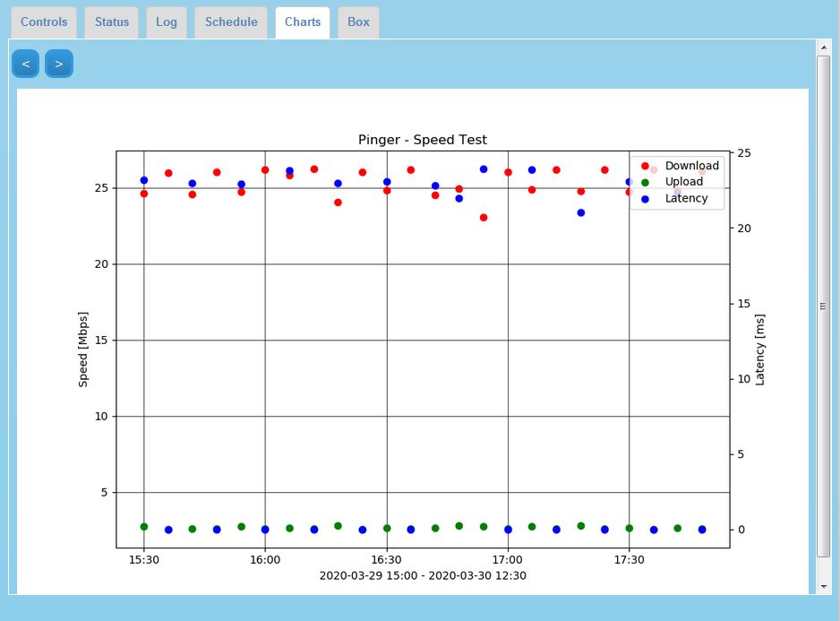Image resolution: width=840 pixels, height=621 pixels.
Task: Open the Log tab
Action: click(x=167, y=22)
